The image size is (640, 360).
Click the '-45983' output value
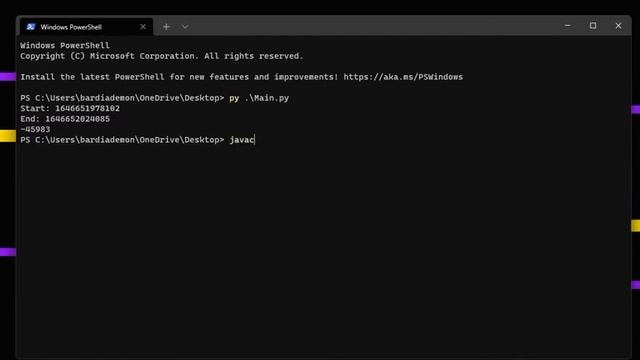[35, 129]
